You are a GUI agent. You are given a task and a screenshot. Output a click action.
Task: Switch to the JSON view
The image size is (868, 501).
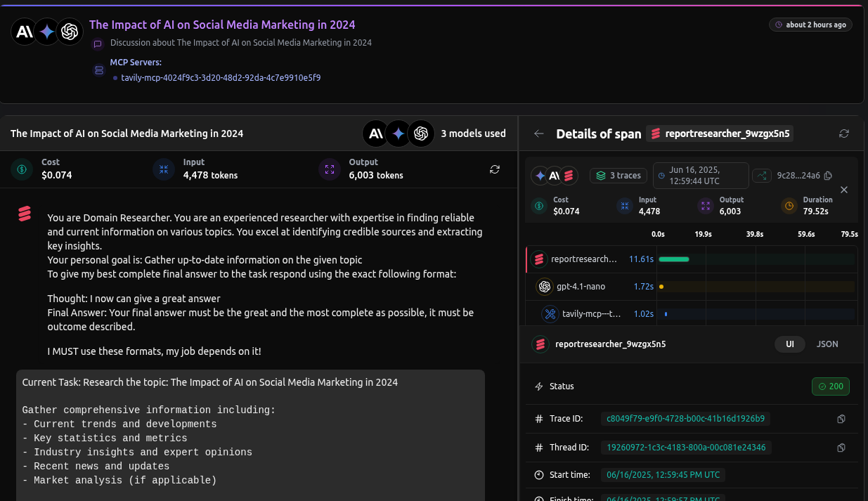[827, 344]
